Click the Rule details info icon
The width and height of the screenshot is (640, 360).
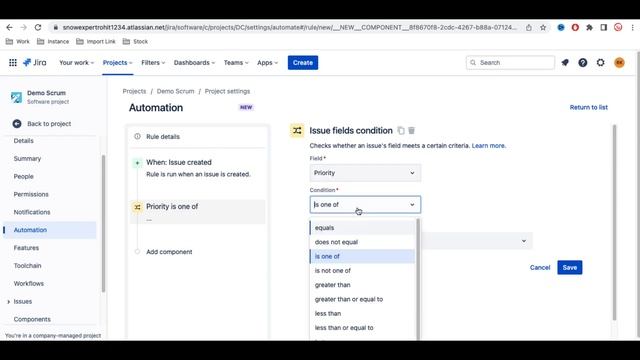point(138,136)
